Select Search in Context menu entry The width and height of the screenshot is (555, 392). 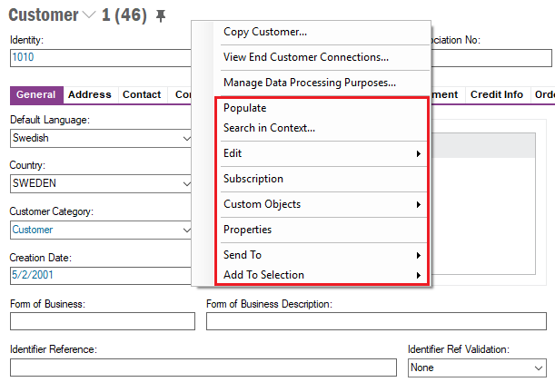269,128
